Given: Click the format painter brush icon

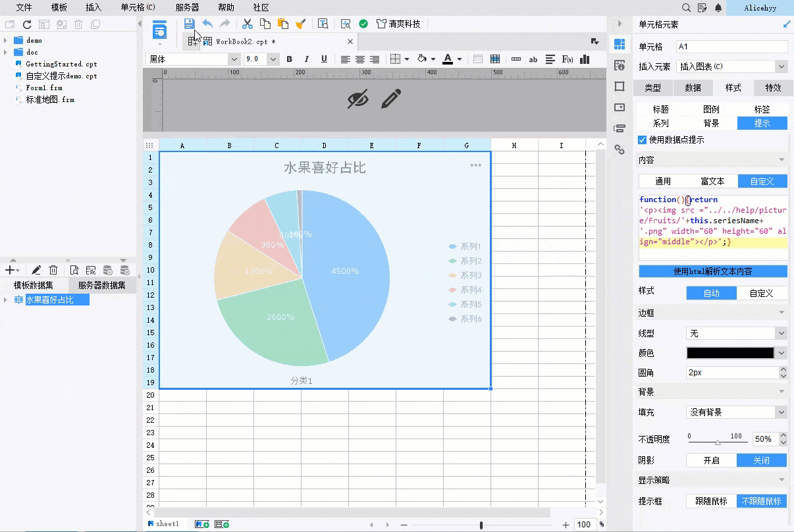Looking at the screenshot, I should coord(301,24).
